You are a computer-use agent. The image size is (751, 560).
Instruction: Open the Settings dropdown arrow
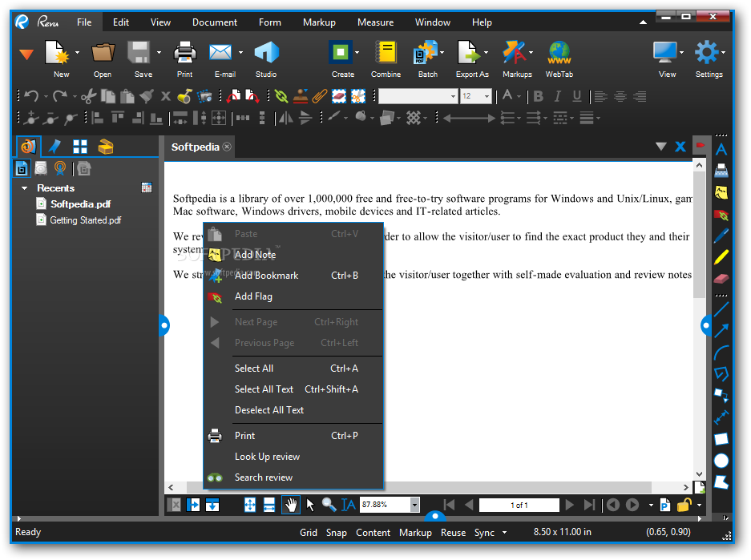tap(723, 52)
